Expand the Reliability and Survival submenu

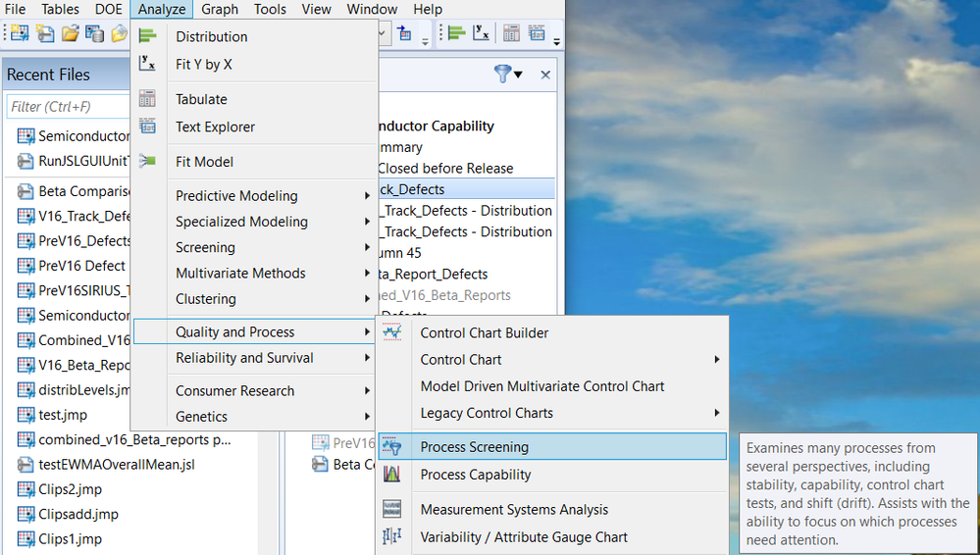click(x=368, y=358)
